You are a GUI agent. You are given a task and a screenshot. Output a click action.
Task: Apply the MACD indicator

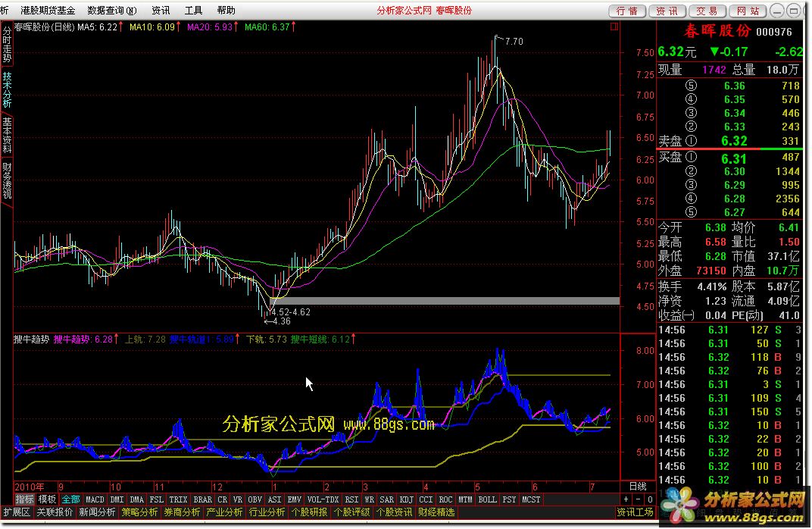[95, 499]
